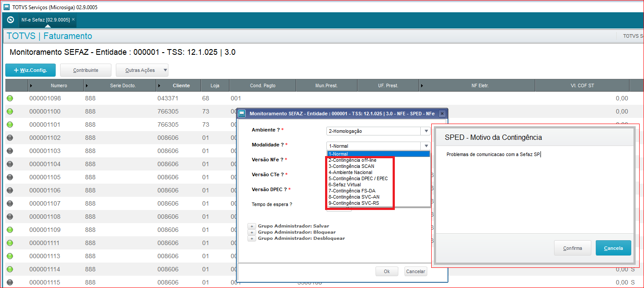Choose 9-Contingência SVC-RS option
The width and height of the screenshot is (644, 288).
[378, 203]
